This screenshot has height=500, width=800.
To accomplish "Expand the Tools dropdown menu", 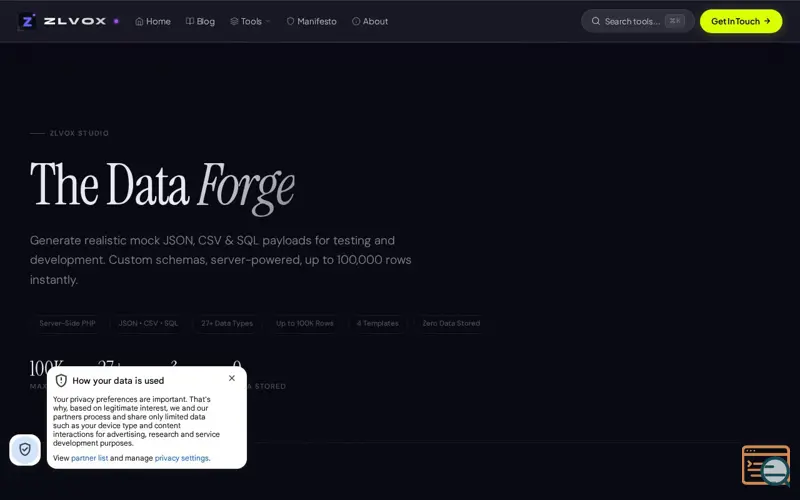I will click(x=250, y=21).
